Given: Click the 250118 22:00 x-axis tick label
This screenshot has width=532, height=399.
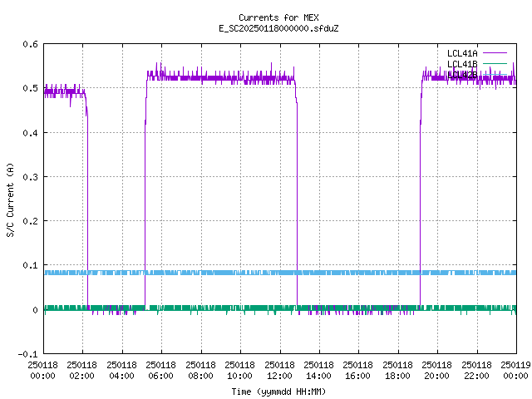Looking at the screenshot, I should click(x=477, y=371).
